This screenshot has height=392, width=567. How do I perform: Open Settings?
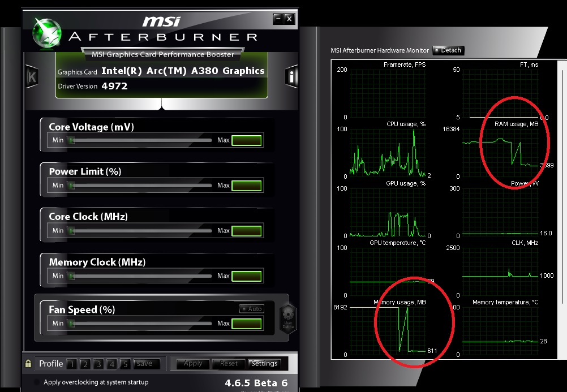tap(264, 363)
